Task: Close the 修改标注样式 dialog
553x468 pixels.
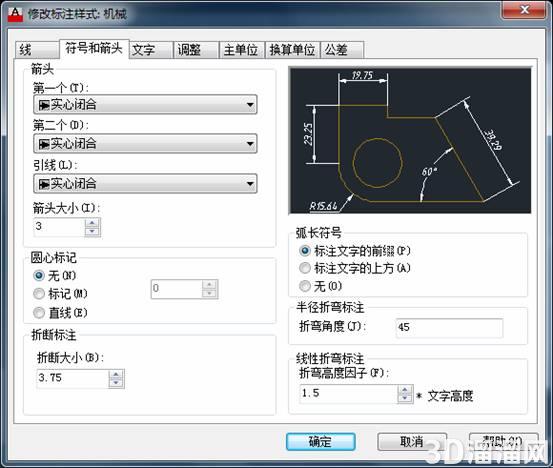Action: [x=524, y=10]
